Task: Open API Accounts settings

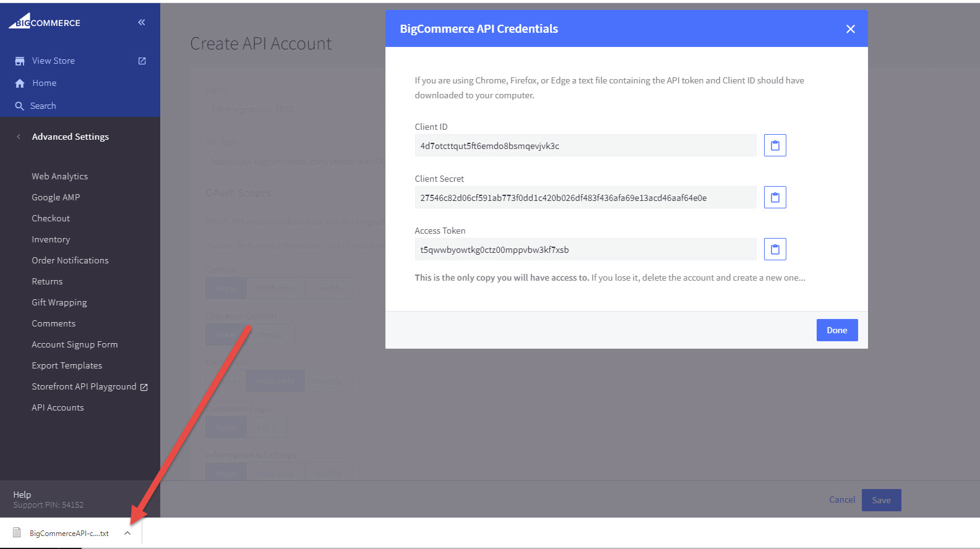Action: coord(58,407)
